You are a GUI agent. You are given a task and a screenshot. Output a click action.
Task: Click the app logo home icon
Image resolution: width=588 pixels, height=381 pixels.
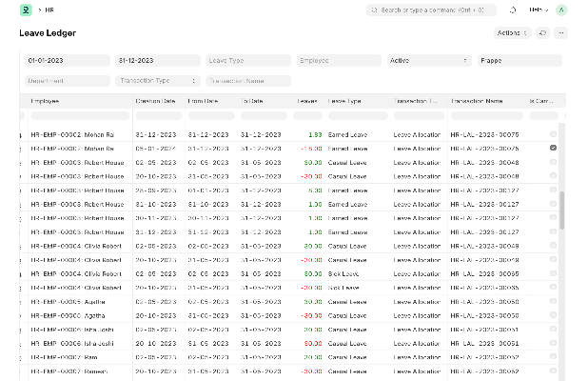[25, 10]
